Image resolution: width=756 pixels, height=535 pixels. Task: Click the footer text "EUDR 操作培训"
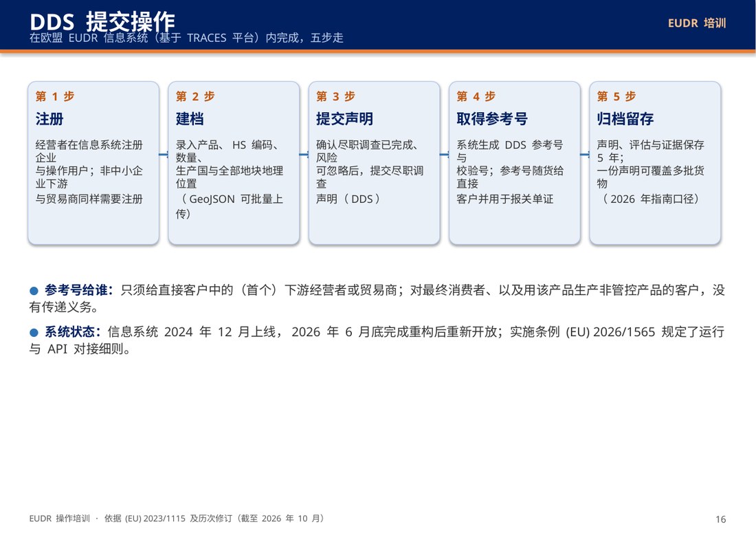tap(59, 518)
